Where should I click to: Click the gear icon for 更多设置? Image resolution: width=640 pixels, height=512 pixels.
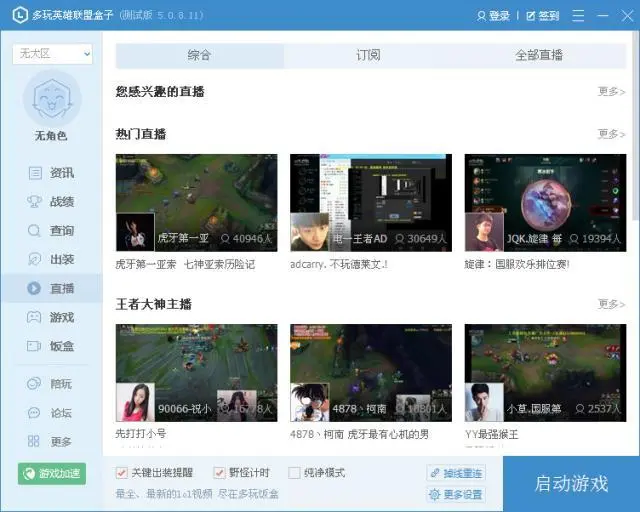435,494
